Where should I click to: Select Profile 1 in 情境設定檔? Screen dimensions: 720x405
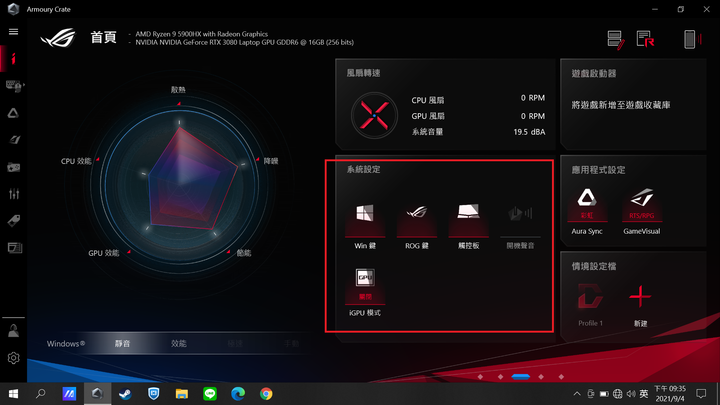coord(590,304)
